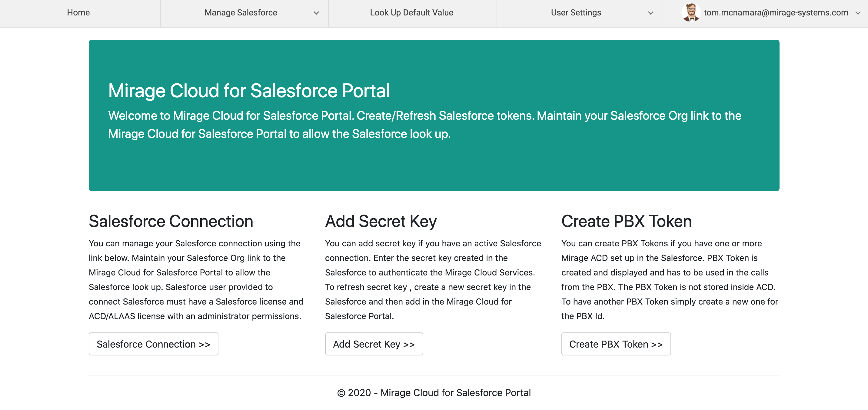Click the PBX Tokens description paragraph
This screenshot has width=868, height=410.
tap(670, 280)
